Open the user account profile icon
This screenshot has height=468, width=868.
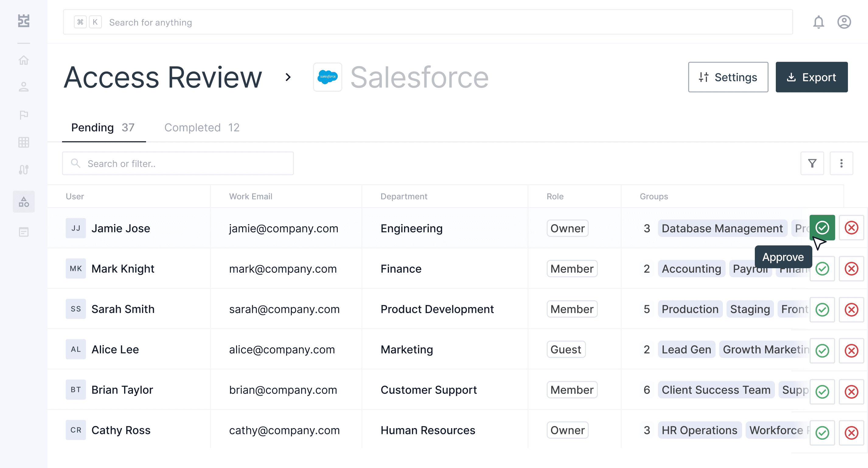point(844,22)
